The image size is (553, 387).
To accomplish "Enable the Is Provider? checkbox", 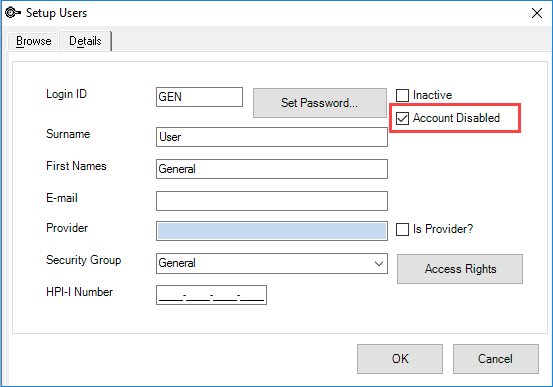I will [402, 229].
